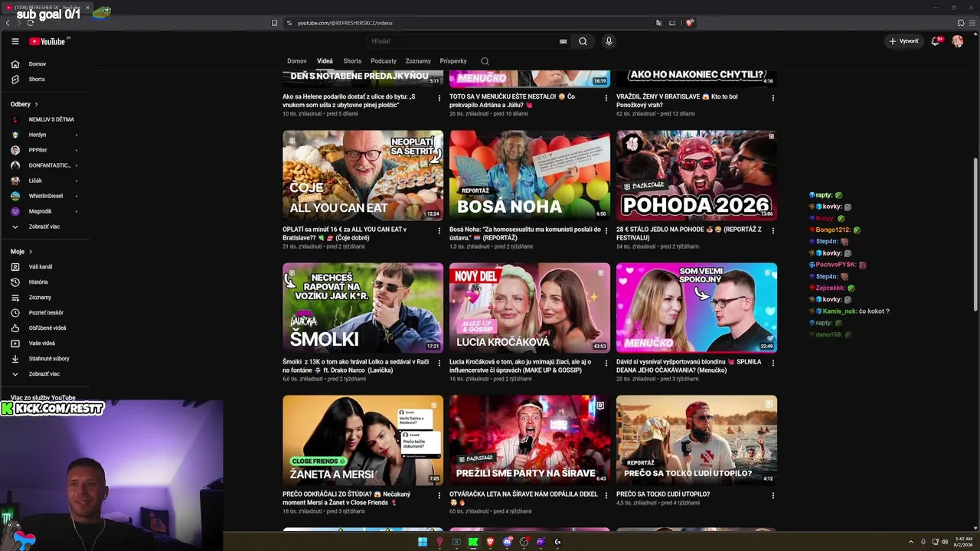Open the POHODA 2026 video thumbnail
Image resolution: width=980 pixels, height=551 pixels.
click(697, 175)
